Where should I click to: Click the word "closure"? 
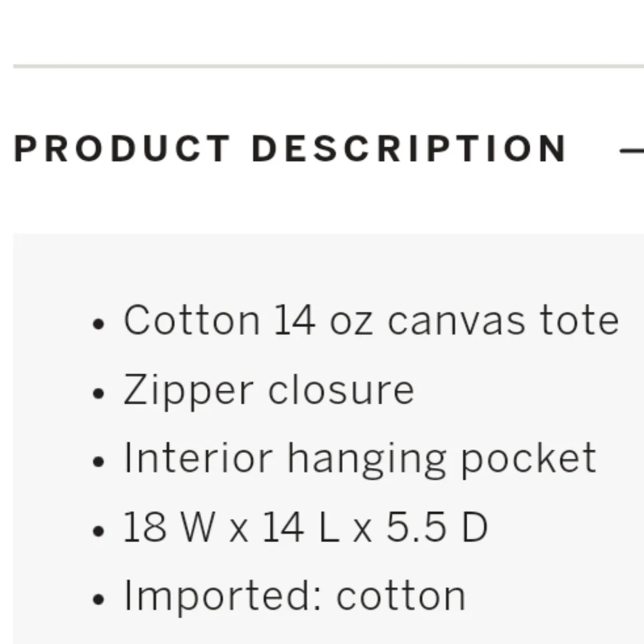click(x=341, y=390)
